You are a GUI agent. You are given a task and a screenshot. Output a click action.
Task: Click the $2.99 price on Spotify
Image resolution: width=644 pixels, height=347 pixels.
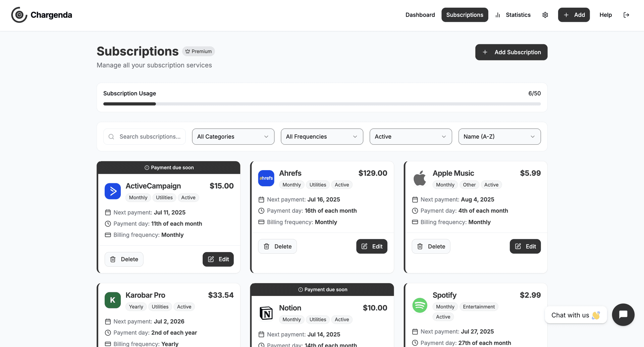coord(530,295)
